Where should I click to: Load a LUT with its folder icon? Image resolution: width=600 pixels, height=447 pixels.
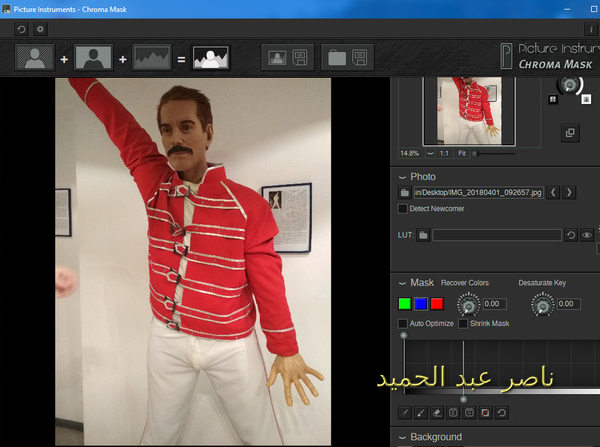point(423,235)
